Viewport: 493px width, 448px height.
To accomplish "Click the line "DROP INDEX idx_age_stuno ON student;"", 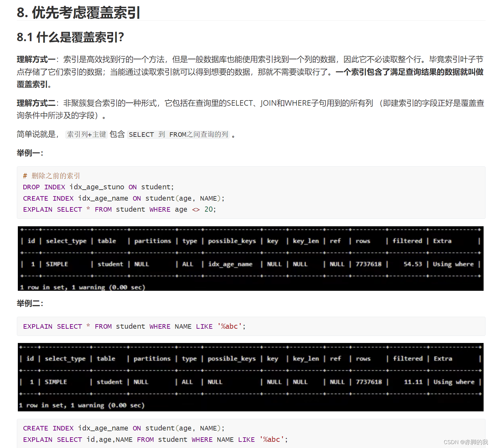I will coord(98,187).
